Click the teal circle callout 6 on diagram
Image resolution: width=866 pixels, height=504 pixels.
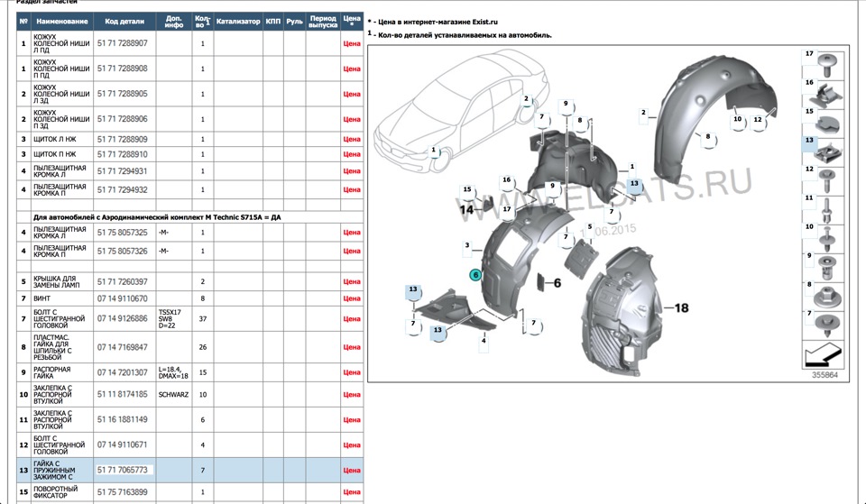(x=475, y=274)
